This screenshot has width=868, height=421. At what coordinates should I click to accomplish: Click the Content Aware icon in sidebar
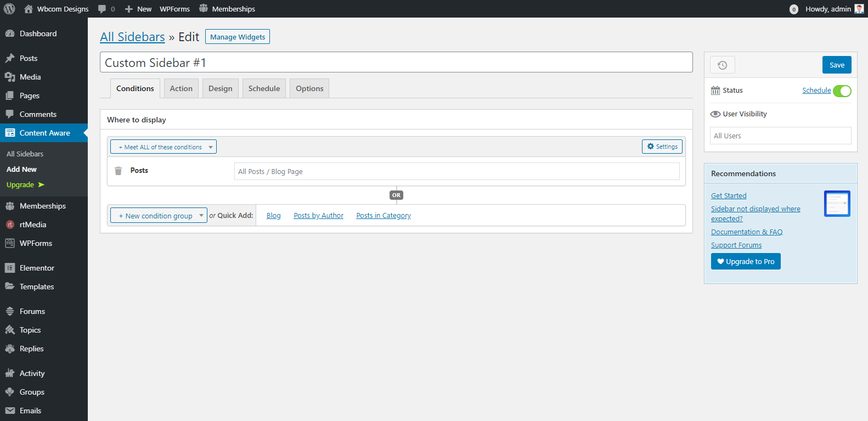click(10, 133)
